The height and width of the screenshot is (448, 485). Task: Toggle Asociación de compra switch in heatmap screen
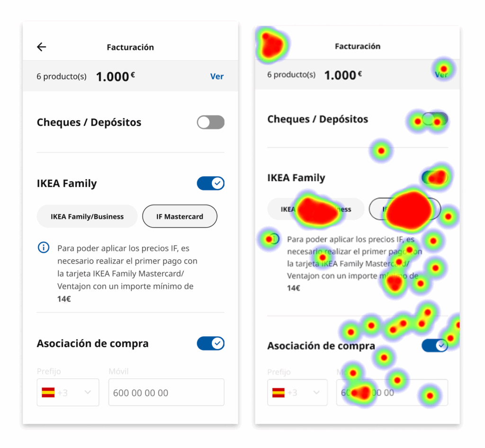pyautogui.click(x=435, y=346)
